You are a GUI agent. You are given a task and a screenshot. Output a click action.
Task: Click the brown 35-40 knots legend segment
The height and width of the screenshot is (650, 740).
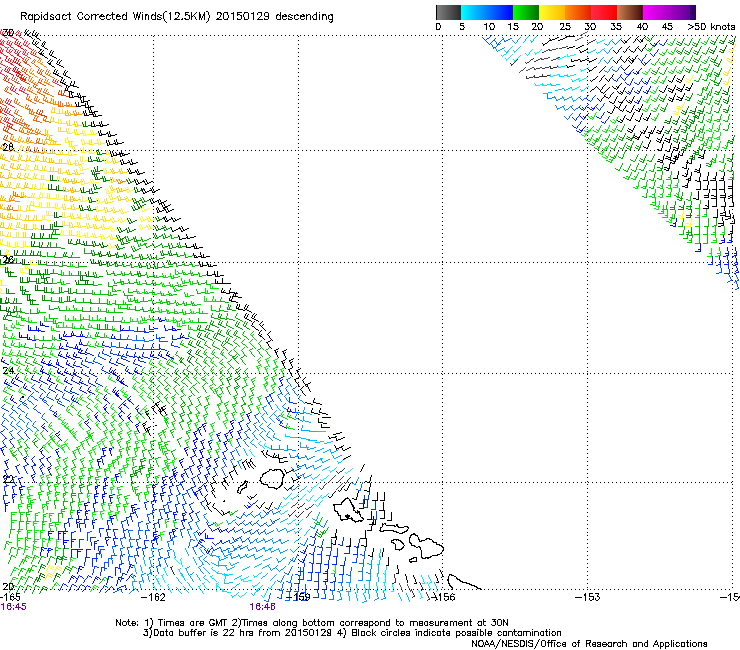click(630, 12)
